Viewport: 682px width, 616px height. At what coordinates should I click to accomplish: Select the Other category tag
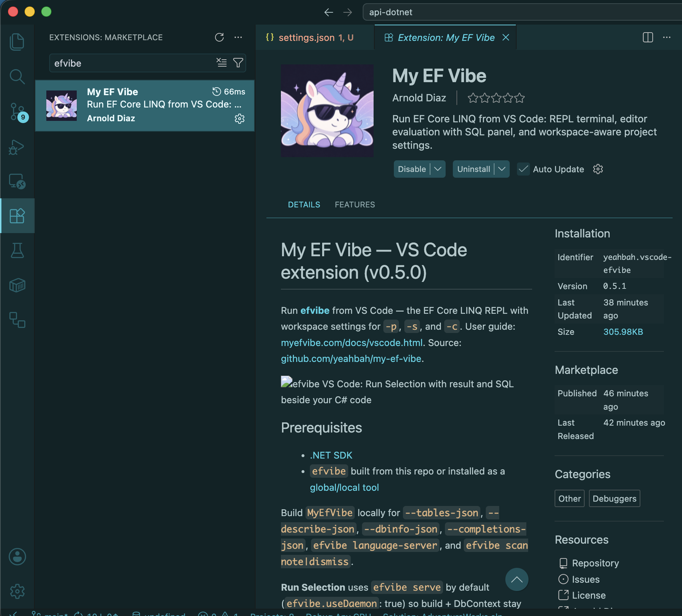pos(569,498)
